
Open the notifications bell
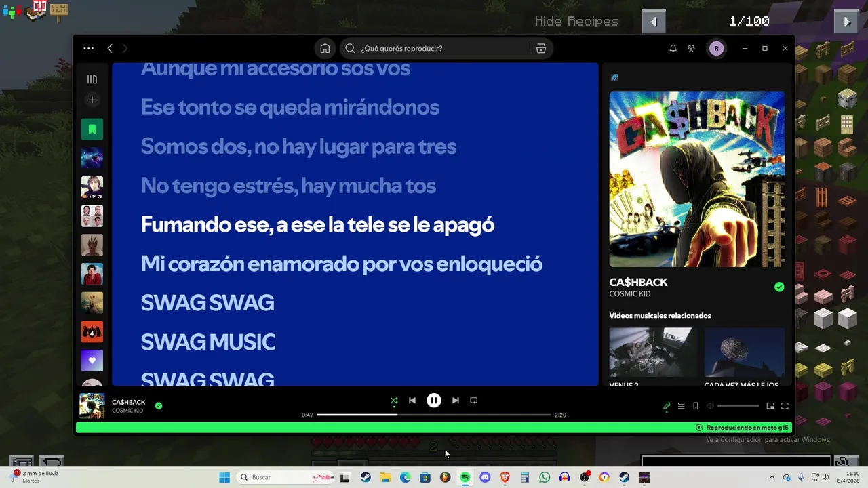(x=673, y=48)
